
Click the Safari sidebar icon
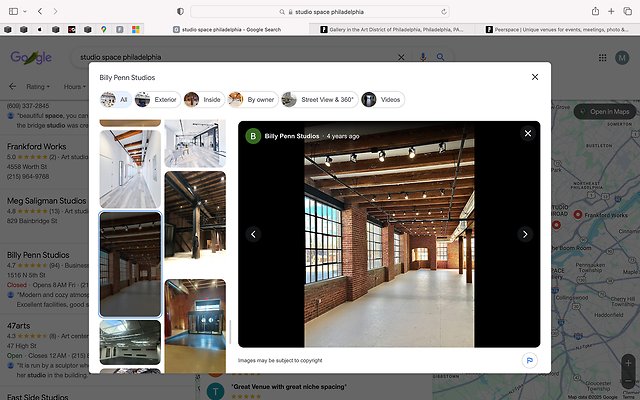(x=11, y=10)
